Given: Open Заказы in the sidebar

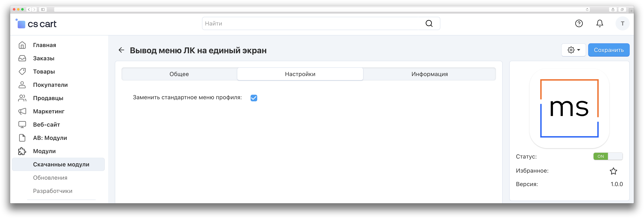Looking at the screenshot, I should click(44, 58).
